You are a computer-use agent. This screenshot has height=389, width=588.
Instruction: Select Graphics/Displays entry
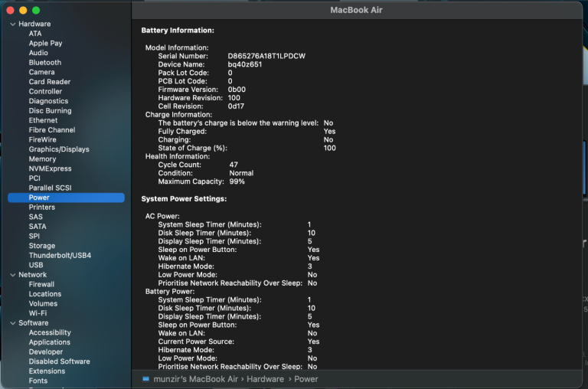click(x=59, y=149)
